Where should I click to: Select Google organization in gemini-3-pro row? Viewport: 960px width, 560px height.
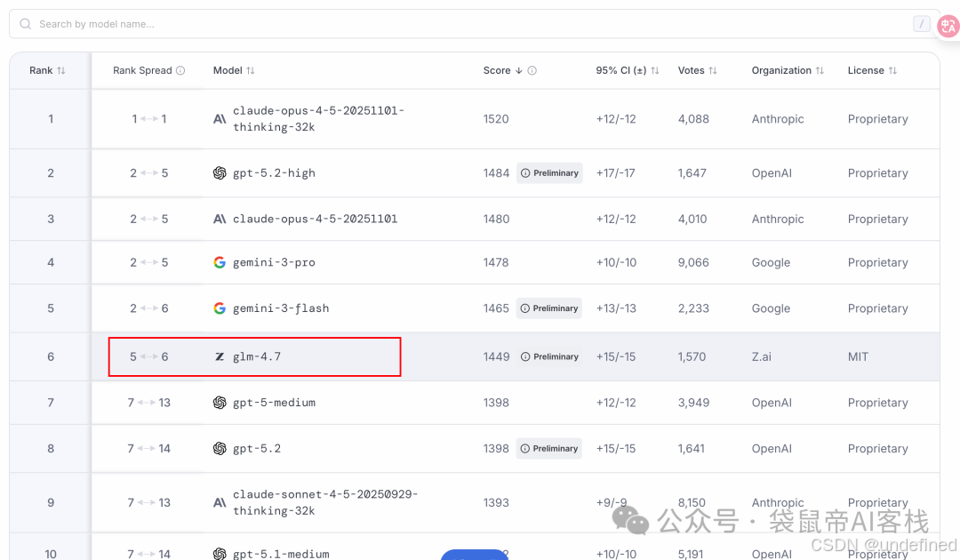(771, 262)
